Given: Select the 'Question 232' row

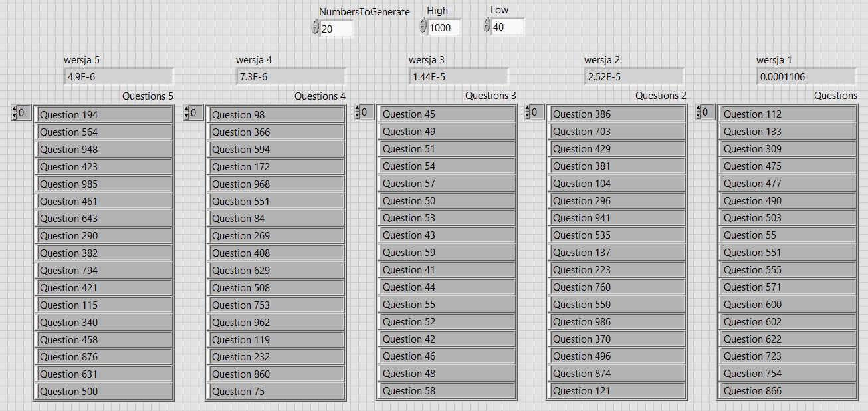Looking at the screenshot, I should click(x=276, y=356).
